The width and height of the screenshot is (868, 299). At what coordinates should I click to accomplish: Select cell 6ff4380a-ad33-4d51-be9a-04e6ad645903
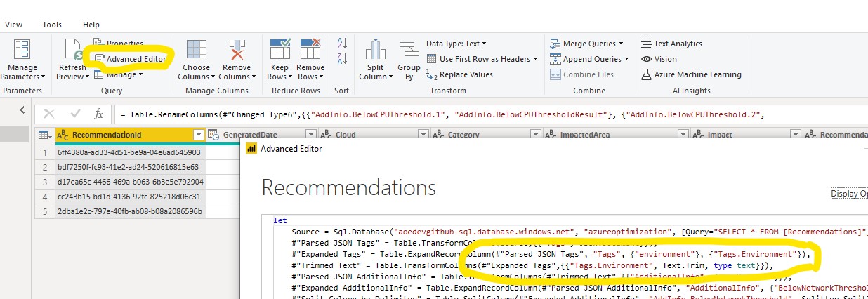pyautogui.click(x=131, y=152)
